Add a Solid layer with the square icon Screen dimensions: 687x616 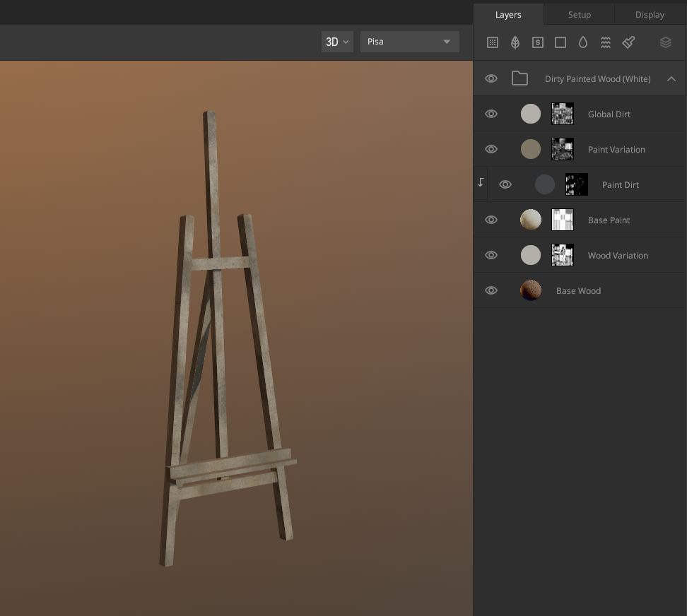click(560, 42)
